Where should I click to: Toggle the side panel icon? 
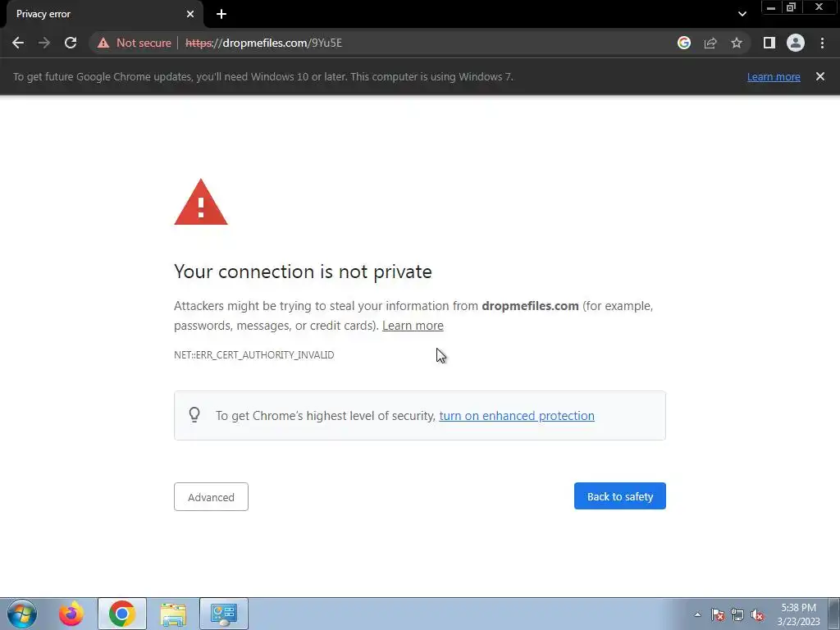click(x=769, y=43)
